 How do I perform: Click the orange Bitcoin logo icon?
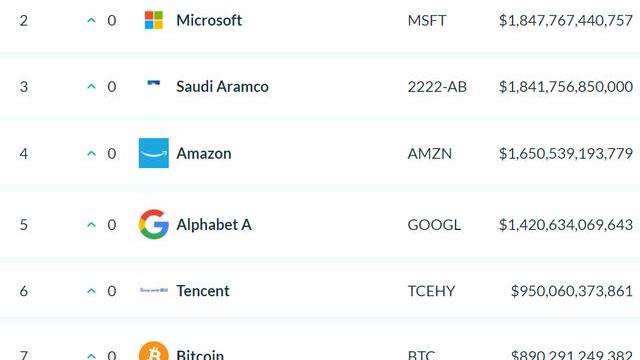click(153, 351)
